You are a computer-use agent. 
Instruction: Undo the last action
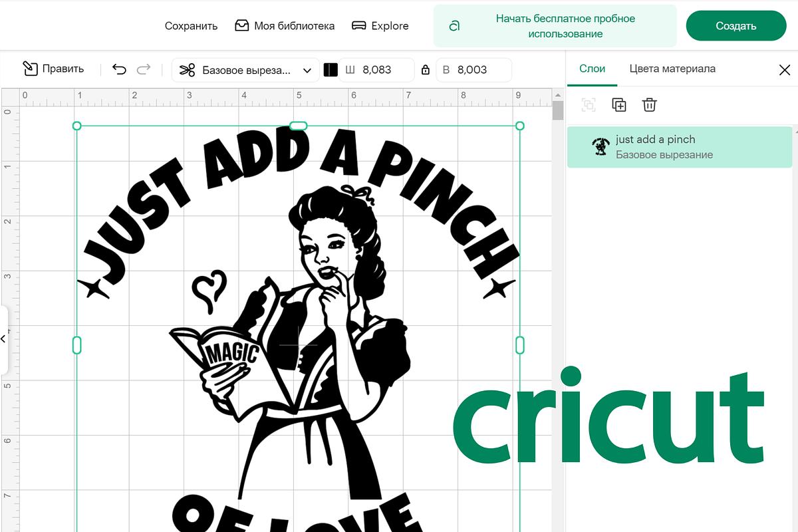120,69
